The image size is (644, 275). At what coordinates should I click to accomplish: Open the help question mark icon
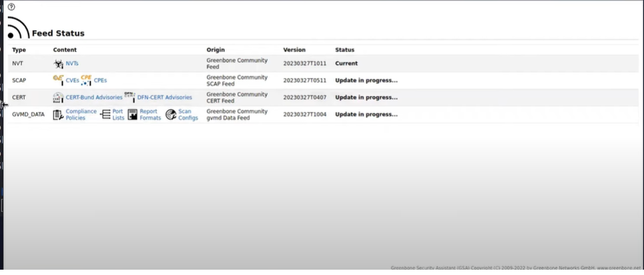point(11,7)
